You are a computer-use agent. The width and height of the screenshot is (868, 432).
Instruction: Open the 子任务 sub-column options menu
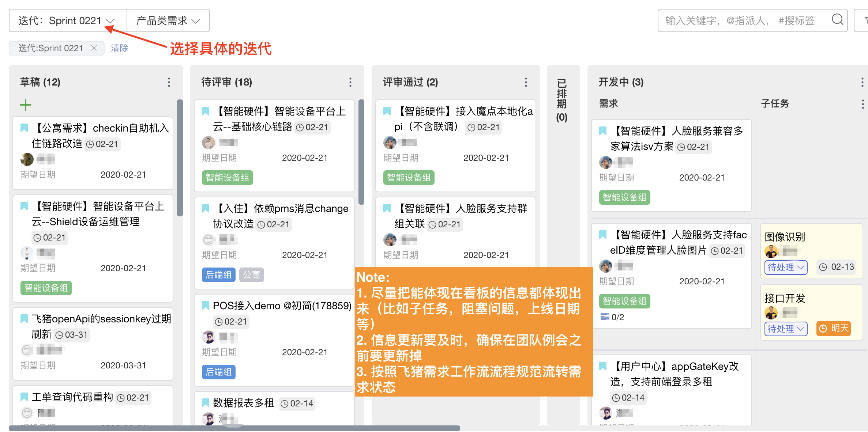point(862,104)
